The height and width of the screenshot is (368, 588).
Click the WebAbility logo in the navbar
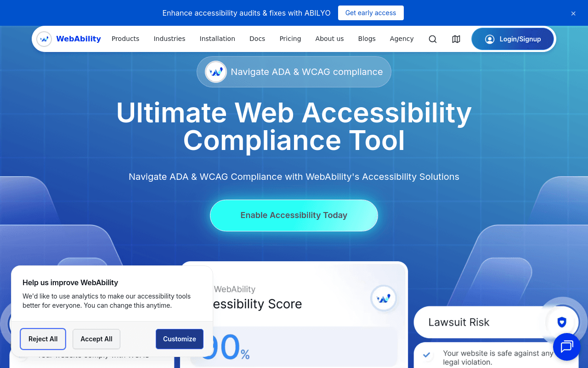click(68, 39)
